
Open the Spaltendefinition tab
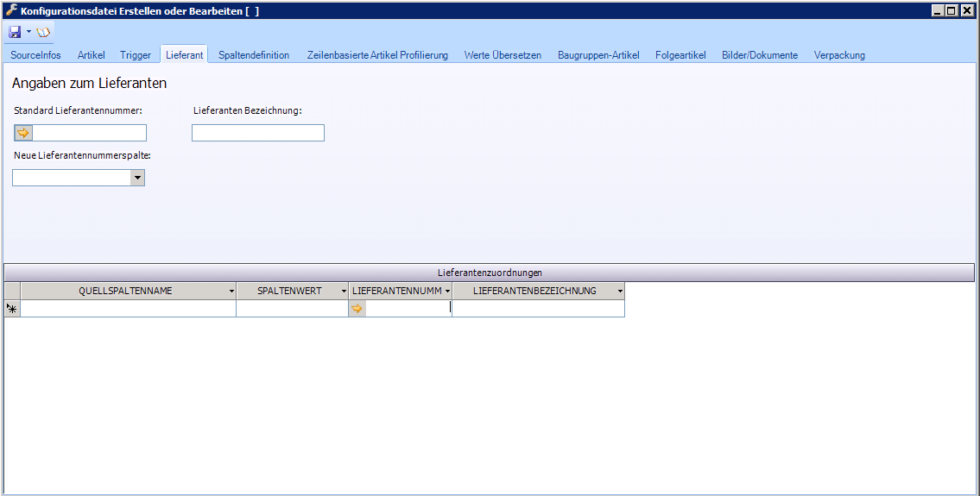[254, 55]
